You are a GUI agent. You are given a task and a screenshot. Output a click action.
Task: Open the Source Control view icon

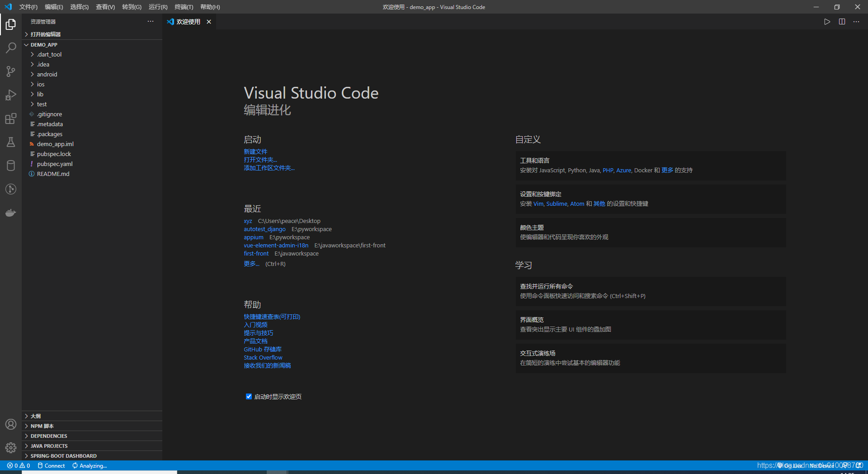point(11,71)
